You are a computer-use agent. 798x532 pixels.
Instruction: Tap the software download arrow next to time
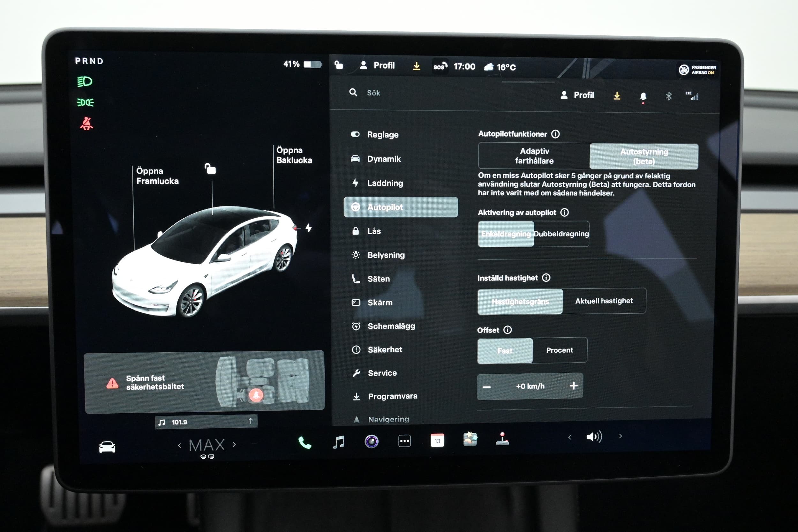coord(417,66)
